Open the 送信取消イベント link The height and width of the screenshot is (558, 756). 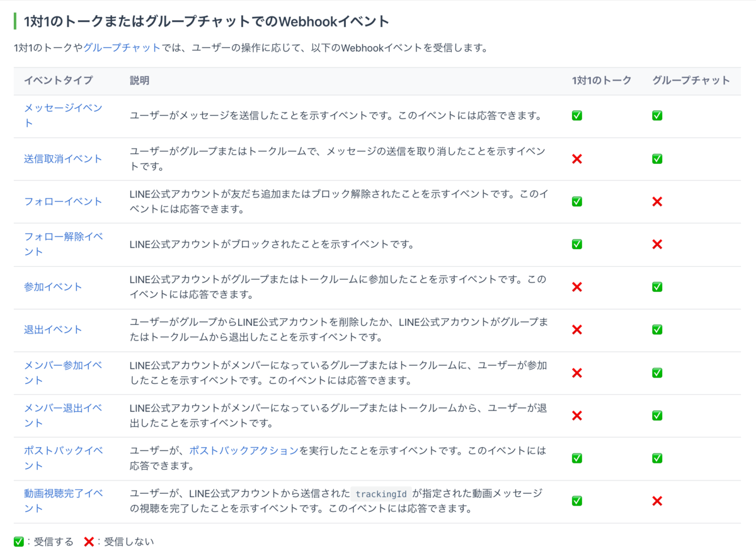tap(63, 159)
